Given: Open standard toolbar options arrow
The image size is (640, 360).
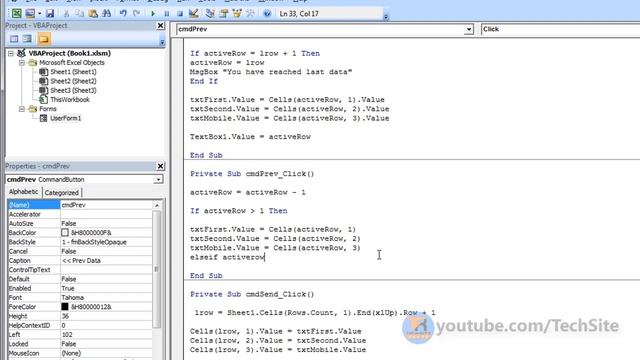Looking at the screenshot, I should [386, 16].
